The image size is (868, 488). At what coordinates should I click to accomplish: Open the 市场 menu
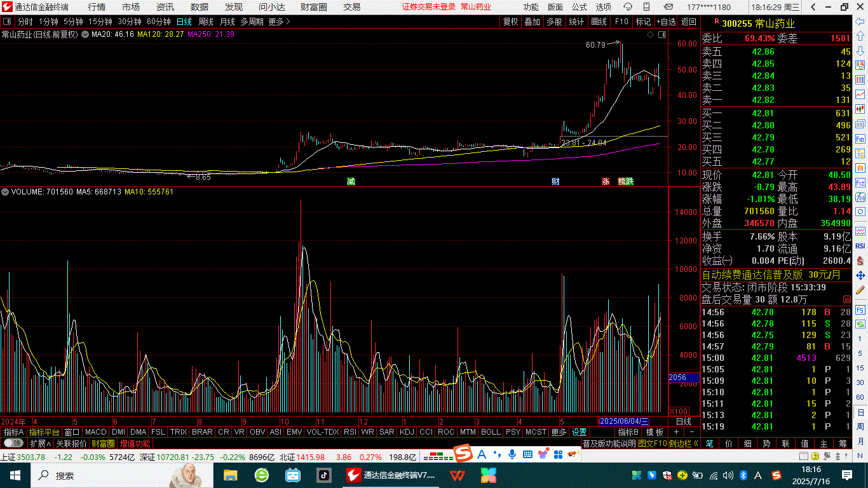pos(131,7)
